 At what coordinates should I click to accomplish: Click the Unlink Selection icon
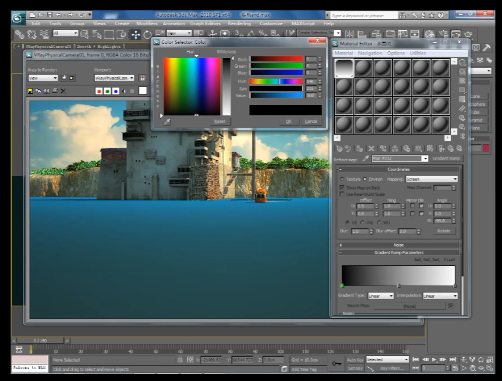(32, 34)
